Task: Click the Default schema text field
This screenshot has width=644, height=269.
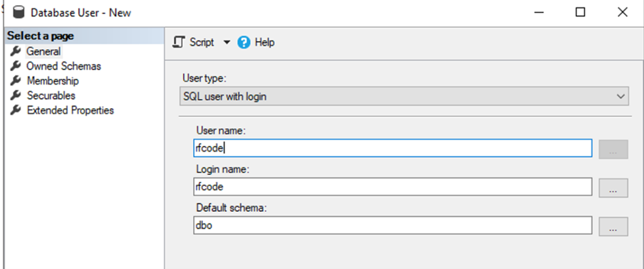Action: [392, 226]
